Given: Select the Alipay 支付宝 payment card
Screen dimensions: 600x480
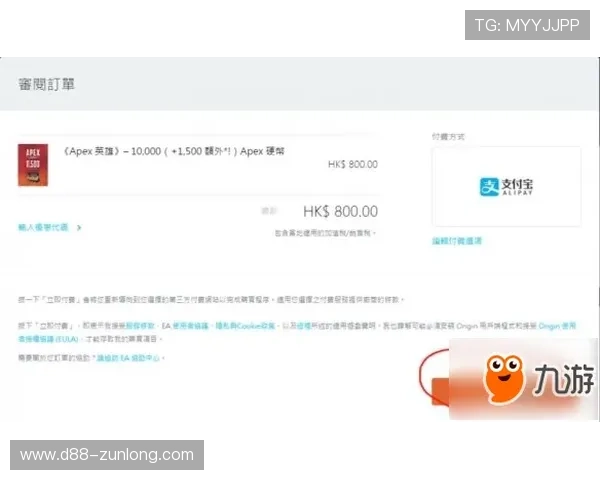Looking at the screenshot, I should pyautogui.click(x=506, y=186).
